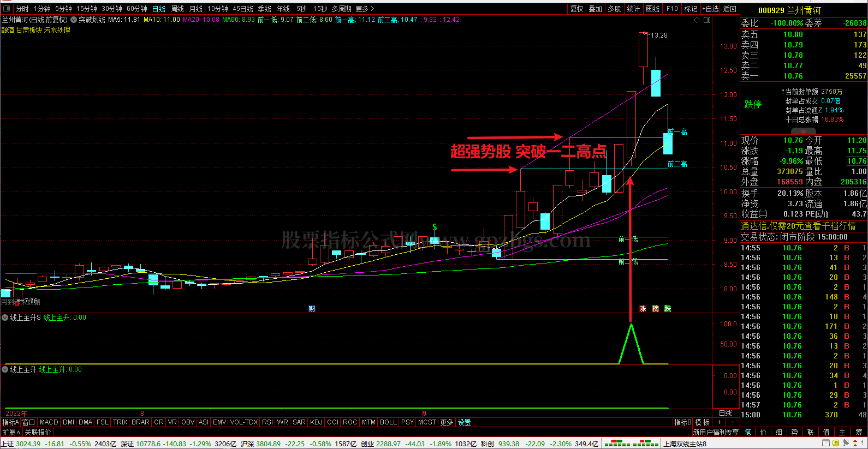Select the MCST indicator

click(x=427, y=422)
